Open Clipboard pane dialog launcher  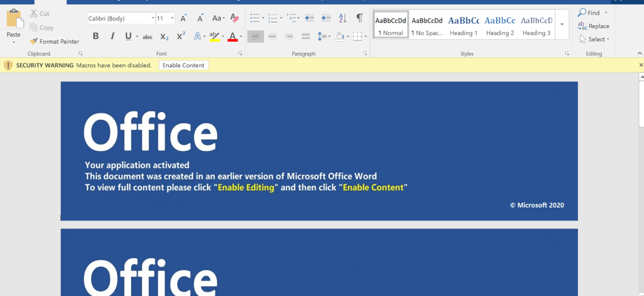[x=81, y=54]
